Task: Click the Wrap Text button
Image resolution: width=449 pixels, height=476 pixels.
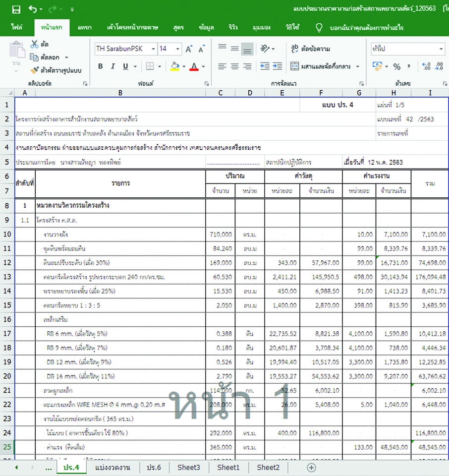Action: pyautogui.click(x=310, y=49)
